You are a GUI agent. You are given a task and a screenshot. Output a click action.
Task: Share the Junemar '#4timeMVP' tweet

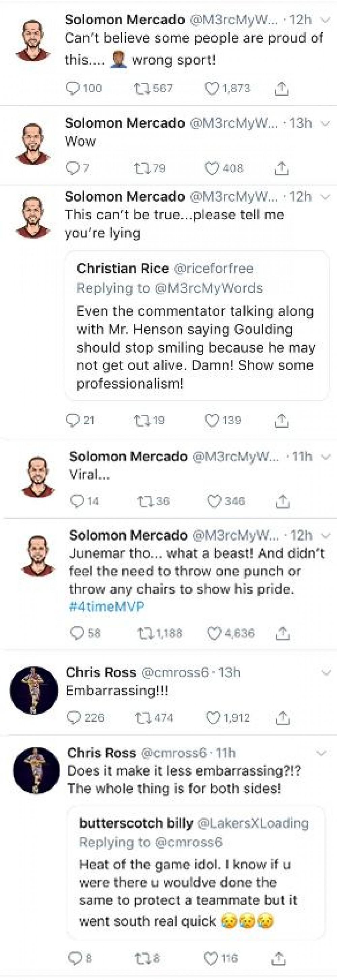pos(282,633)
